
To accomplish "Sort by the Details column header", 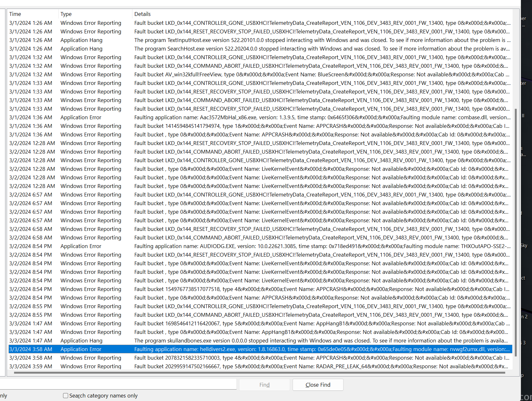I will [x=322, y=14].
